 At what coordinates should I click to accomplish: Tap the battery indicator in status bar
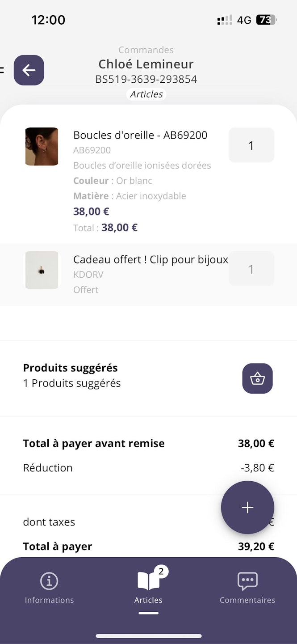point(266,20)
